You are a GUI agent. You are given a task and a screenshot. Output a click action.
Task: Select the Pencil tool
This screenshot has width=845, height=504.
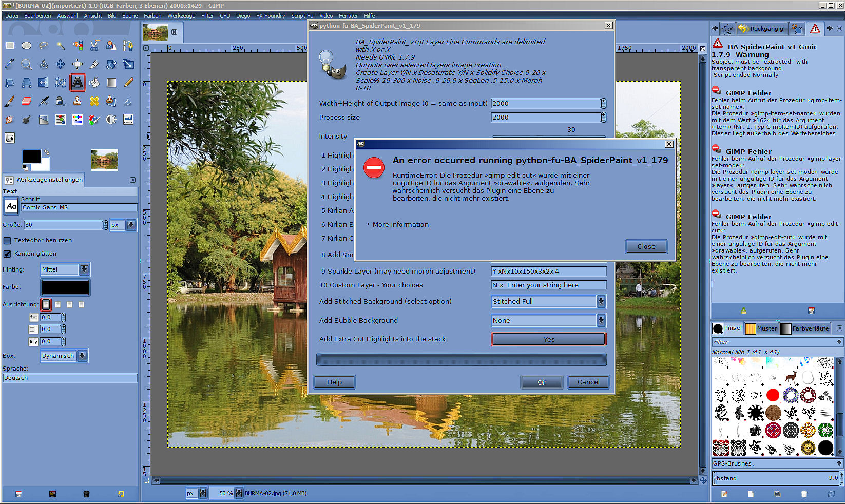pos(128,83)
